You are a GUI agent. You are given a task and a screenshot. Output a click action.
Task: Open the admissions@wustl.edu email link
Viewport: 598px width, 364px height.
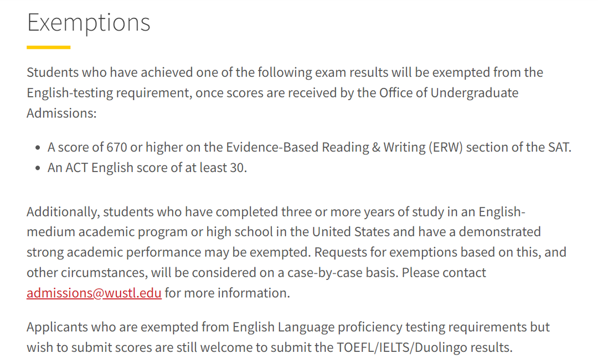(94, 293)
